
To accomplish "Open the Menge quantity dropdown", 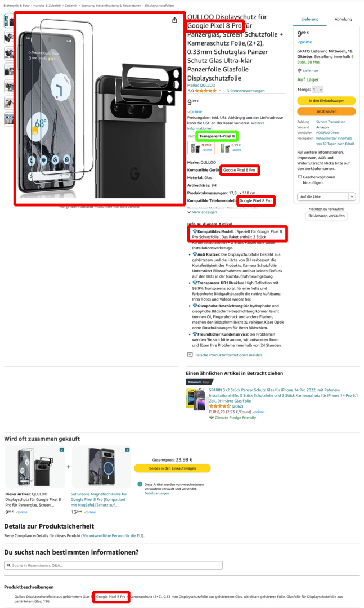I will tap(318, 90).
